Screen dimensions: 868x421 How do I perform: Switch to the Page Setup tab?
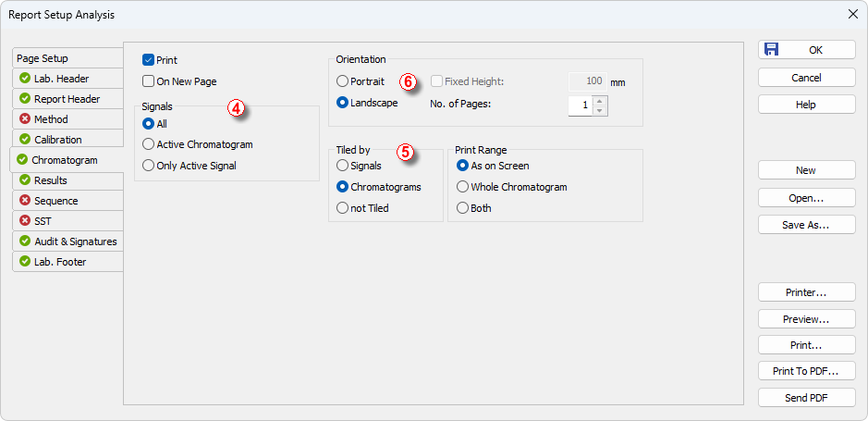pos(43,58)
